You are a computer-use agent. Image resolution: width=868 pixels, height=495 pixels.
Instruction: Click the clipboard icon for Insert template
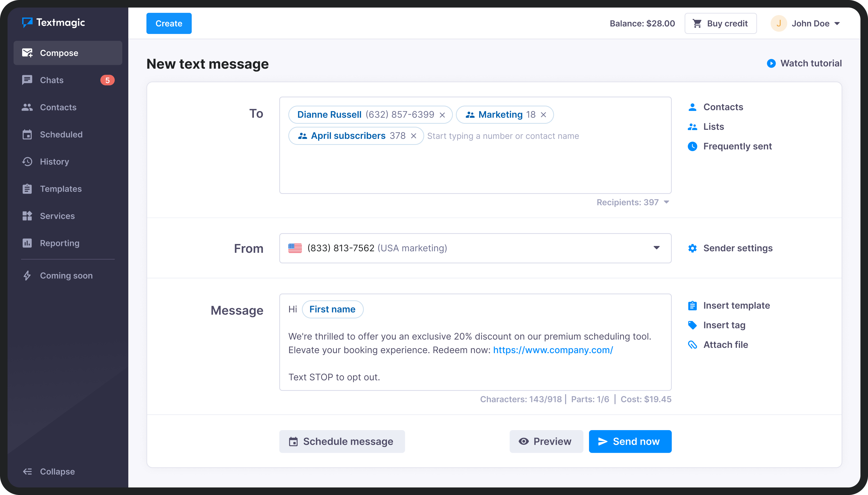tap(692, 306)
